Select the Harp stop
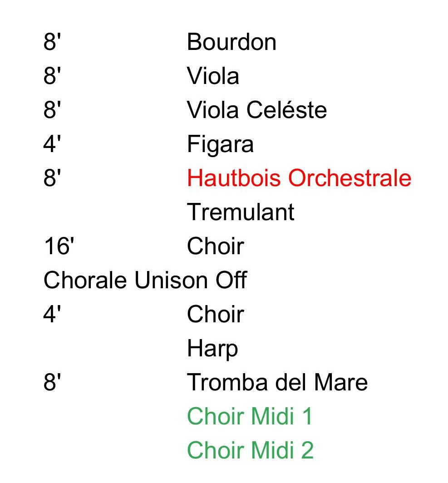Viewport: 448px width, 483px height. pyautogui.click(x=212, y=349)
